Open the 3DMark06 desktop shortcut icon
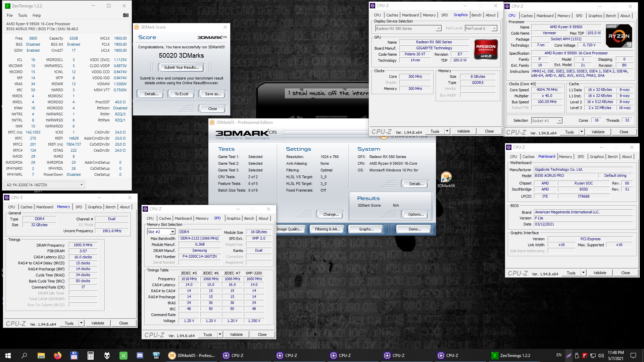The height and width of the screenshot is (362, 644). pyautogui.click(x=446, y=179)
